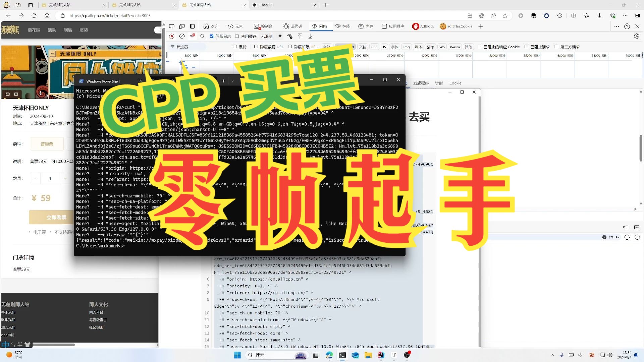Show hidden system tray icons chevron
The height and width of the screenshot is (362, 644).
tap(552, 355)
